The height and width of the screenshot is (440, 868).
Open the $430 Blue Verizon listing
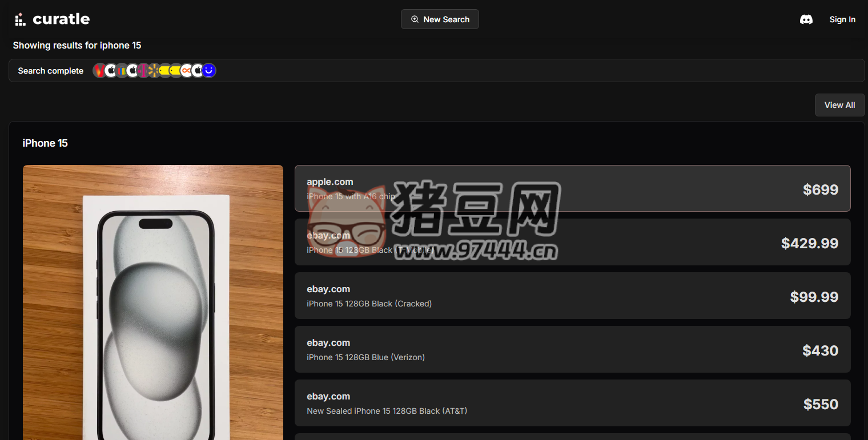pos(572,349)
